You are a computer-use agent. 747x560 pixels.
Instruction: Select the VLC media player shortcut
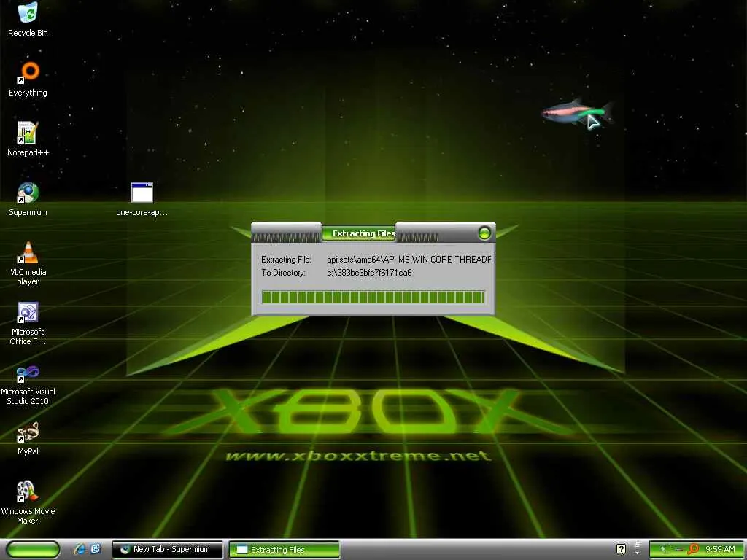point(28,252)
